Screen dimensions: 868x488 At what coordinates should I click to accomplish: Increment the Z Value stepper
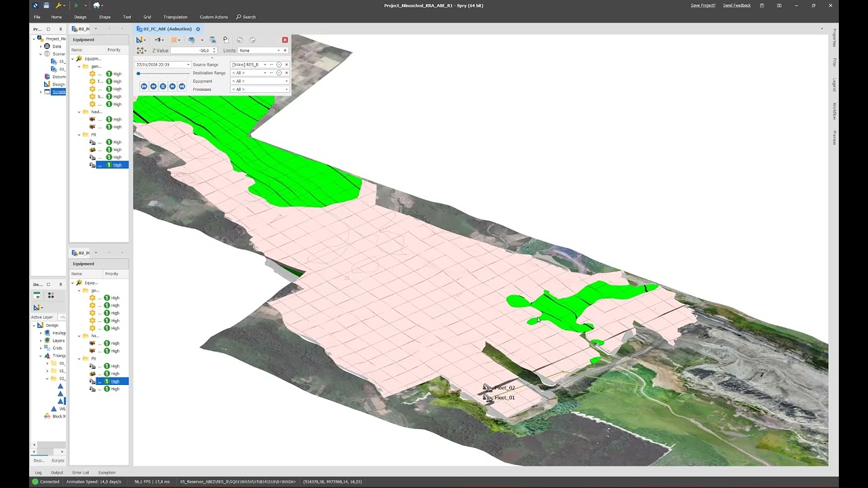(214, 49)
